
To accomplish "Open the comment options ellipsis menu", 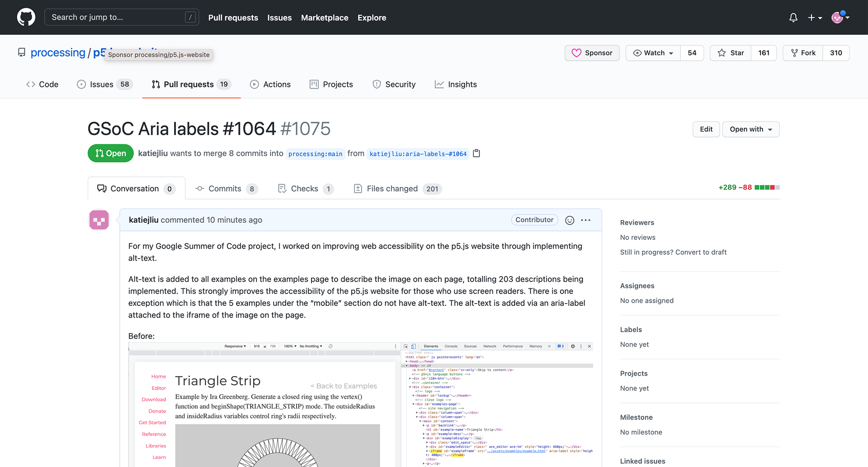I will pyautogui.click(x=586, y=220).
